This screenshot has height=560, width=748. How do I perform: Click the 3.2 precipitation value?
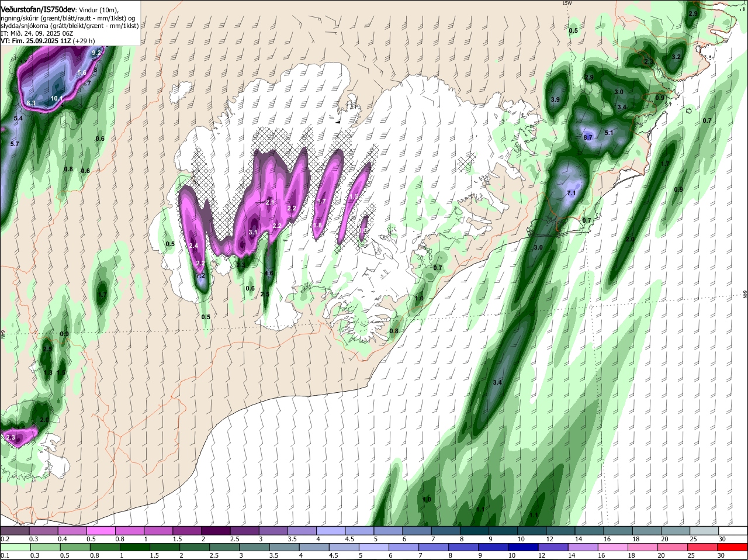pyautogui.click(x=677, y=57)
